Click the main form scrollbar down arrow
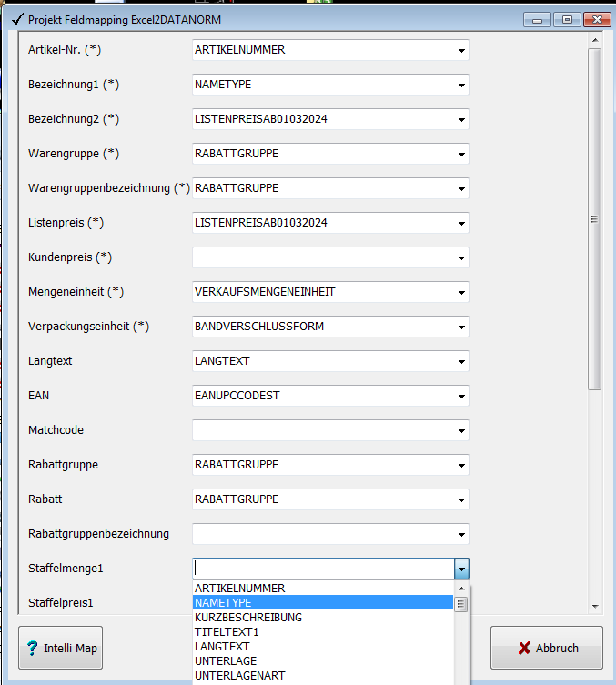Screen dimensions: 616x685 tap(594, 607)
